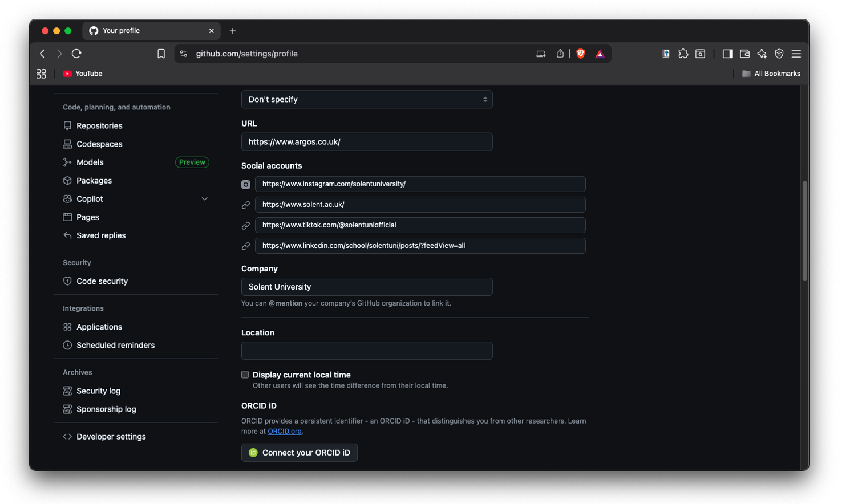Open the Leo AI sparkle icon

[x=762, y=54]
